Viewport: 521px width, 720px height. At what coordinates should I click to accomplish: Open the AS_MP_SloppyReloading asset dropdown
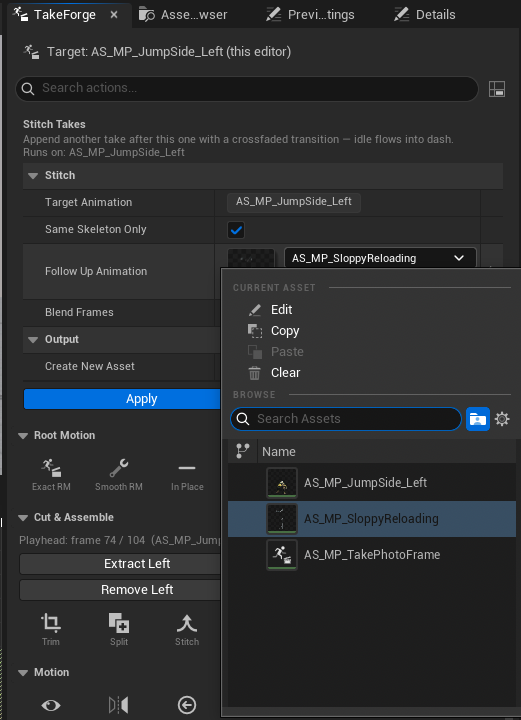(380, 258)
